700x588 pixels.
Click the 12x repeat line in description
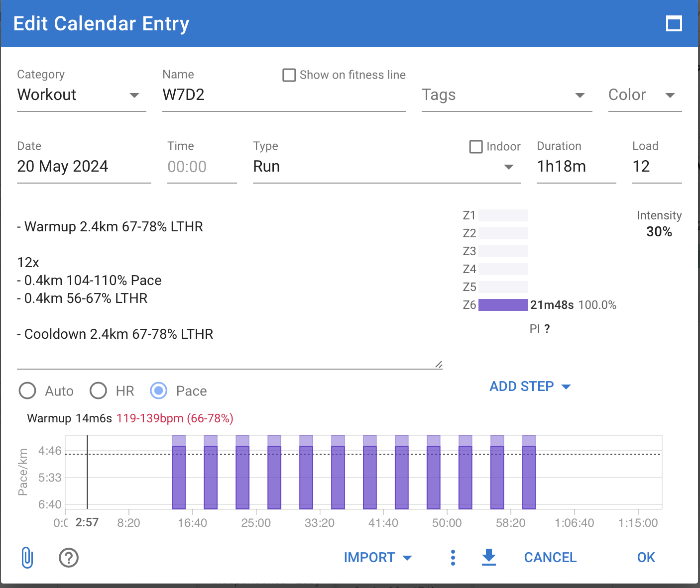(x=28, y=263)
